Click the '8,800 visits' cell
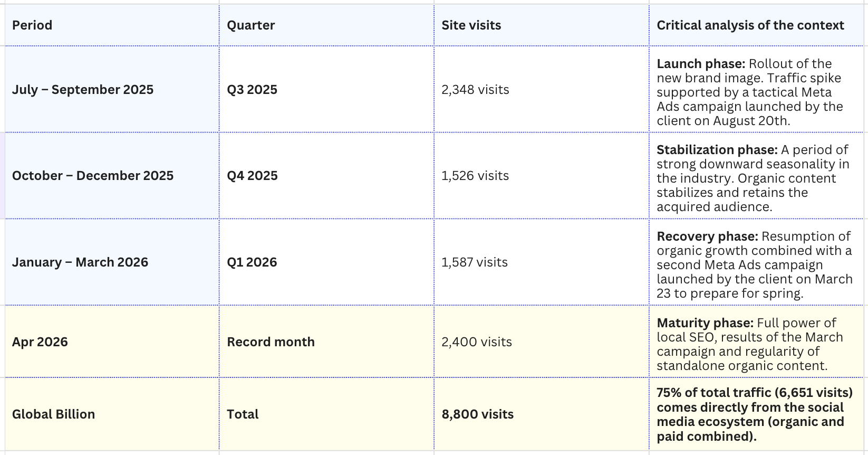 (x=541, y=414)
